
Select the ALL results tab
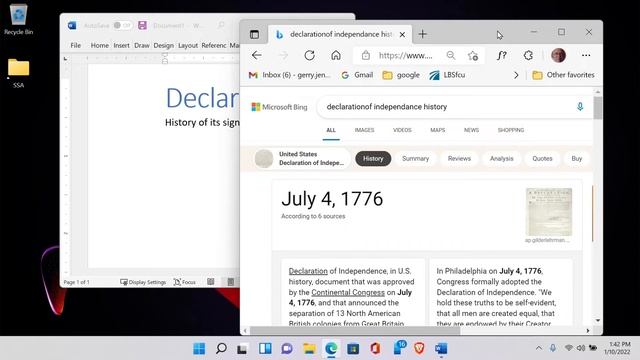point(331,130)
